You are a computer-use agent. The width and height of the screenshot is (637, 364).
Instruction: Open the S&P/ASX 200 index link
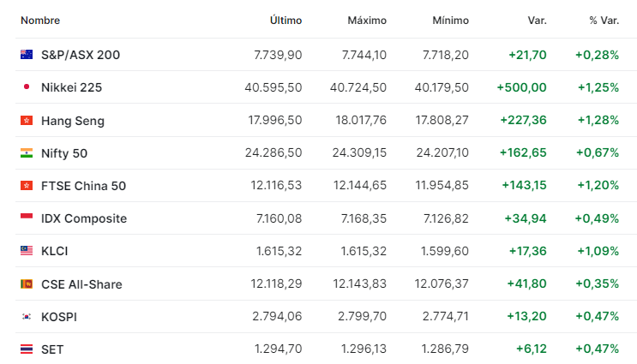tap(81, 55)
